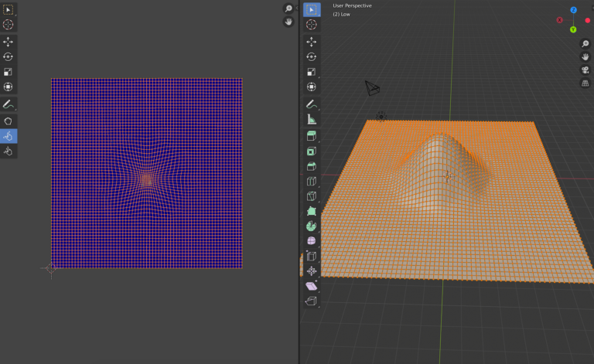Select the Smooth vertices tool
594x364 pixels.
pyautogui.click(x=312, y=241)
